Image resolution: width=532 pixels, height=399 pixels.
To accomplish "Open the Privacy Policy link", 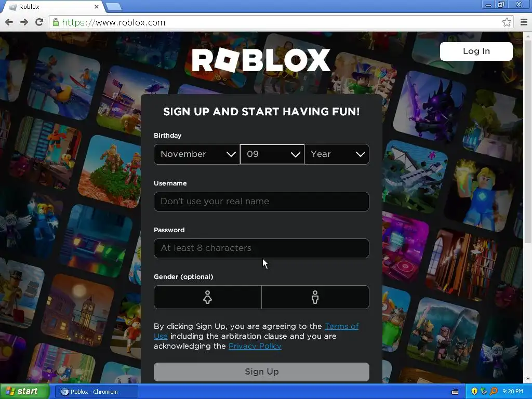I will tap(255, 346).
